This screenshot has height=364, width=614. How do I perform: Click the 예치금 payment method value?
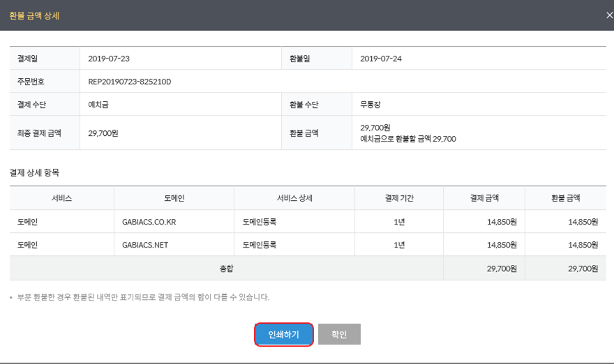(x=98, y=105)
